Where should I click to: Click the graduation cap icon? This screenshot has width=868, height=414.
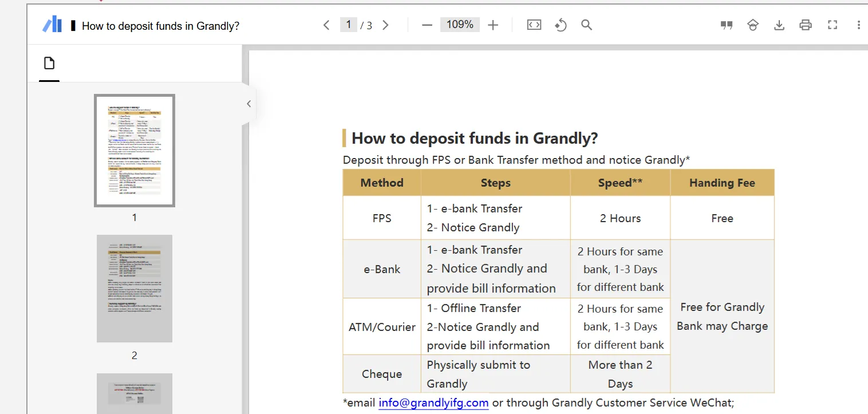(753, 25)
